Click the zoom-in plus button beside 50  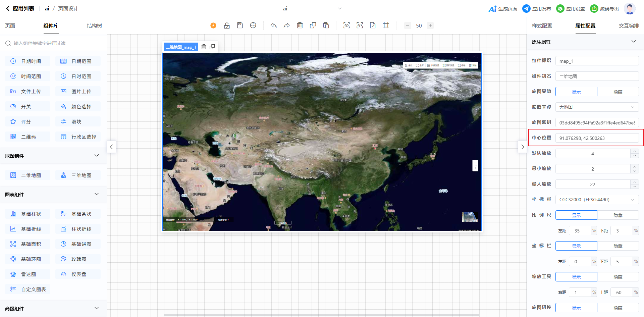(x=430, y=25)
